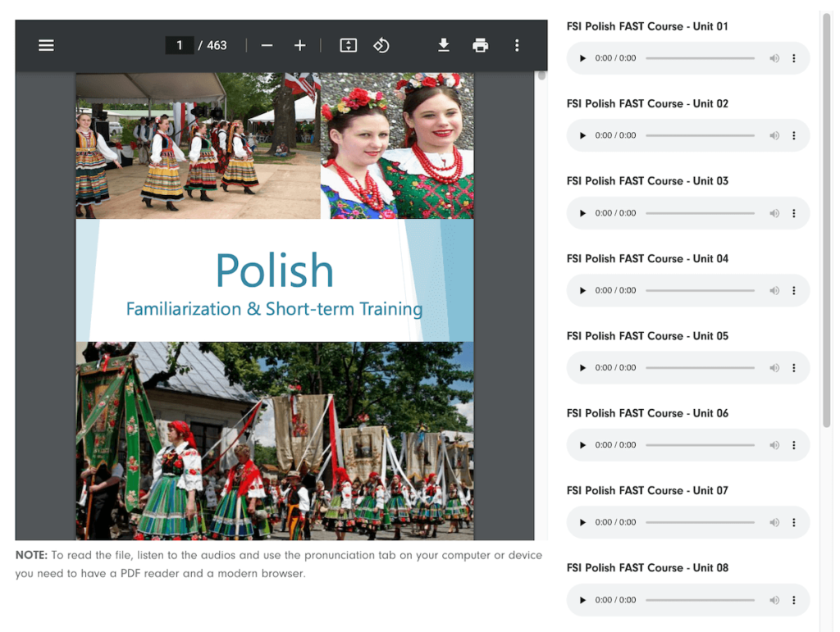Play the Unit 07 audio
Image resolution: width=840 pixels, height=632 pixels.
pyautogui.click(x=583, y=522)
